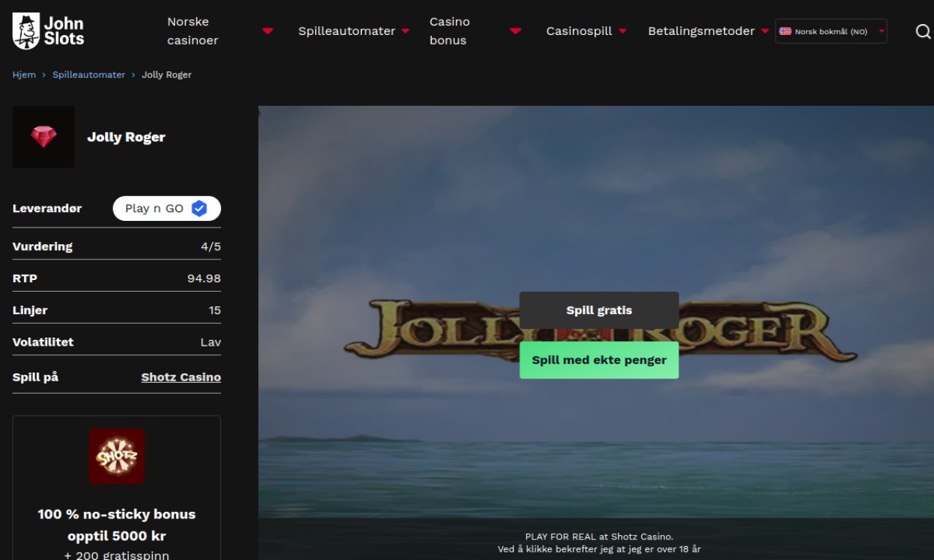Click the Spill gratis button
Image resolution: width=934 pixels, height=560 pixels.
(x=599, y=311)
